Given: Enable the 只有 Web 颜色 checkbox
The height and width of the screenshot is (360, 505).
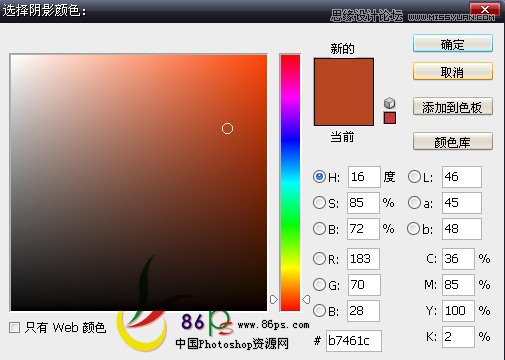Looking at the screenshot, I should [14, 328].
